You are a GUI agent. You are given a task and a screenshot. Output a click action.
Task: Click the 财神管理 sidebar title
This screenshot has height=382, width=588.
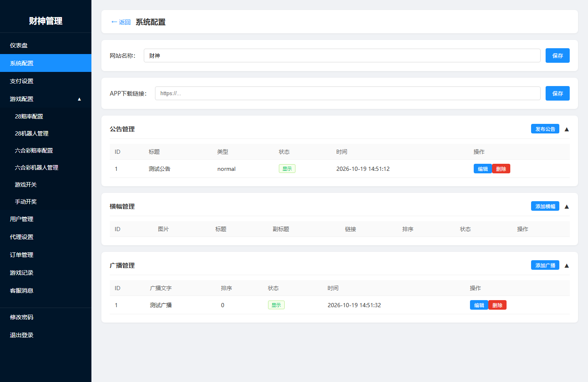46,21
